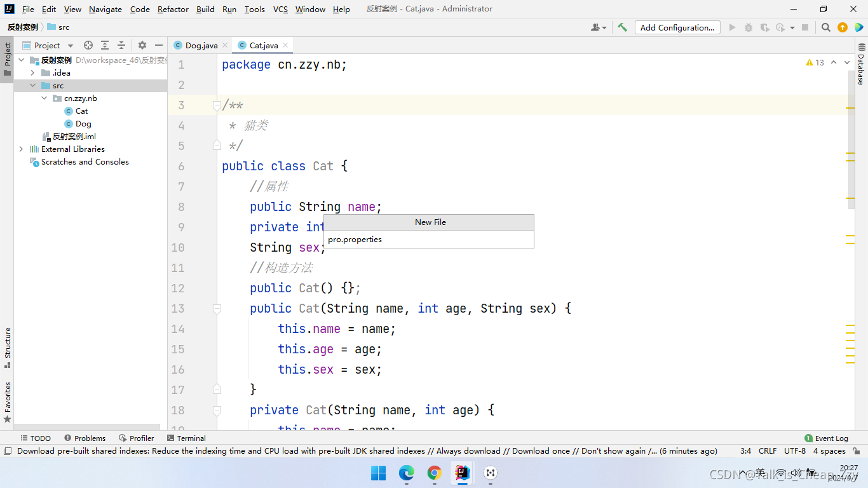Open the Terminal tool window
This screenshot has width=868, height=488.
pyautogui.click(x=186, y=438)
